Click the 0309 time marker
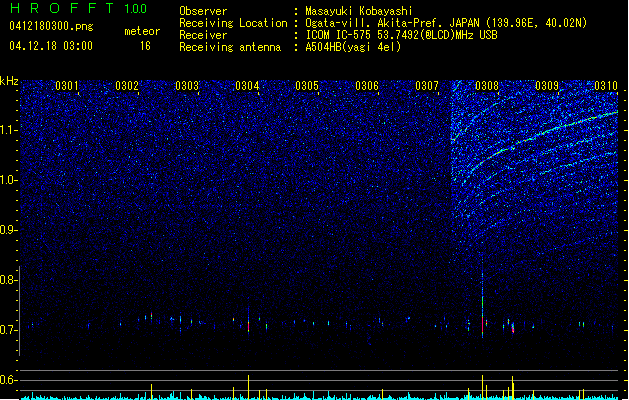Image resolution: width=629 pixels, height=400 pixels. coord(547,85)
